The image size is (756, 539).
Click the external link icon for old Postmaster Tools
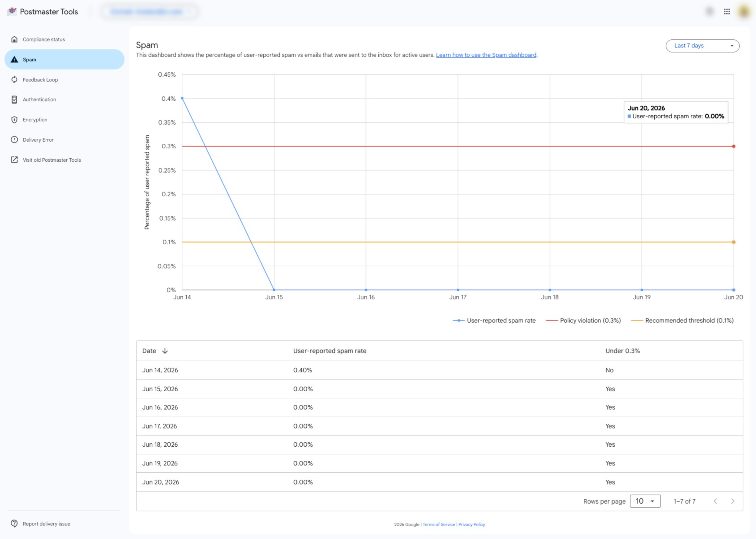pyautogui.click(x=14, y=160)
